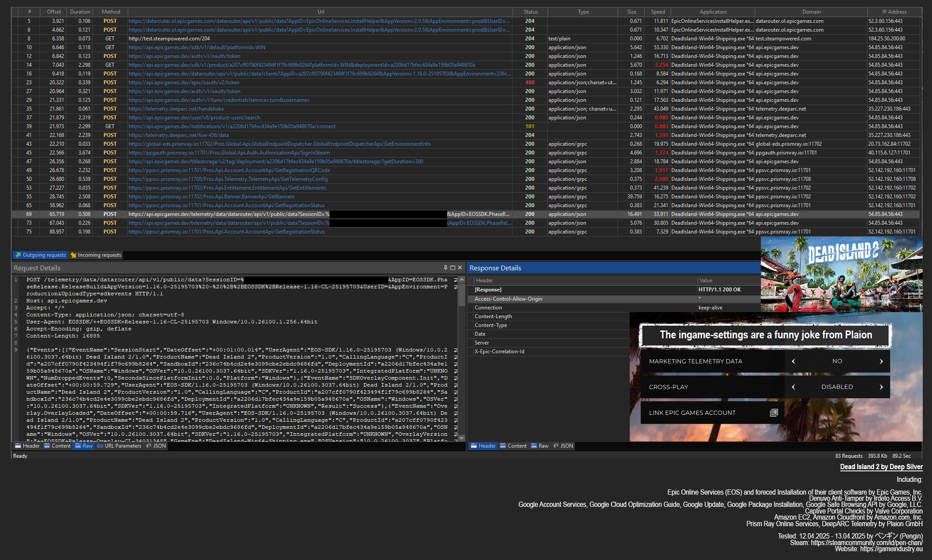The image size is (932, 560).
Task: Open the notifications connect request URL
Action: tap(232, 126)
